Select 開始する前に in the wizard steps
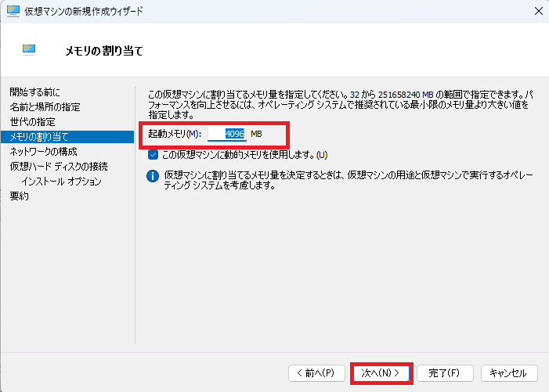 (35, 92)
